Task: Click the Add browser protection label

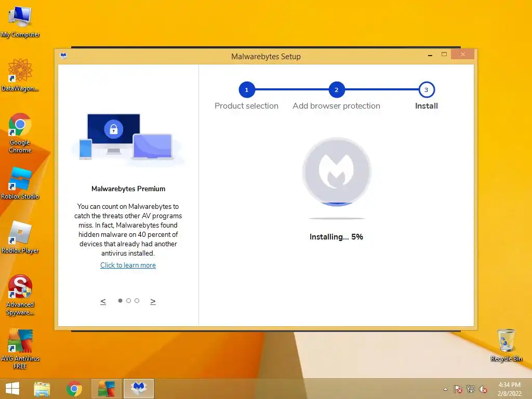Action: coord(337,106)
